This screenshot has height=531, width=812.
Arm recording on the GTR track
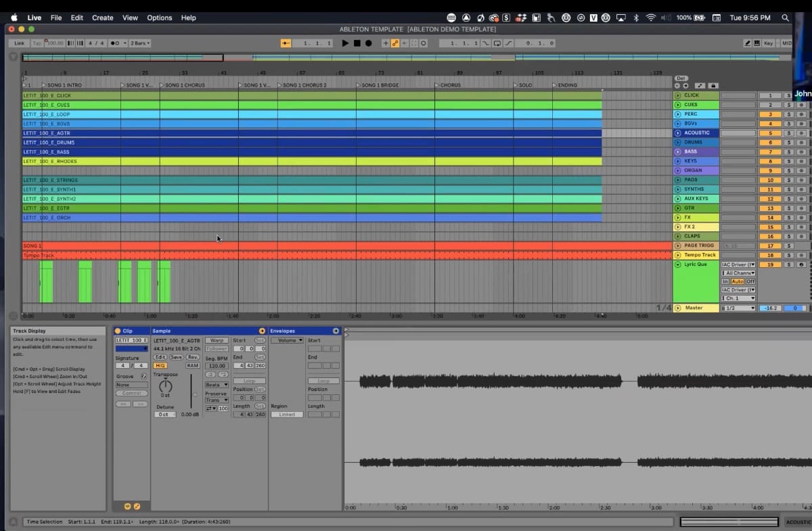[801, 208]
